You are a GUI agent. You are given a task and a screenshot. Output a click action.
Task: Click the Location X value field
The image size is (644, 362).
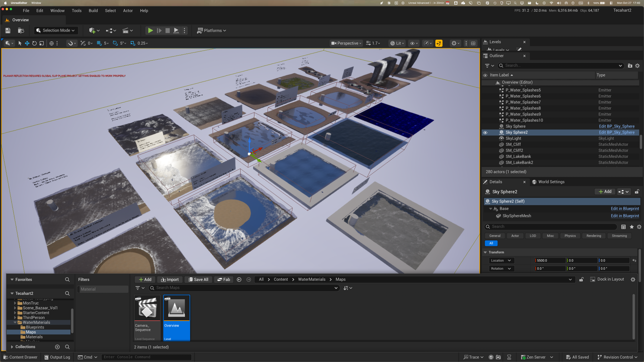pyautogui.click(x=550, y=261)
